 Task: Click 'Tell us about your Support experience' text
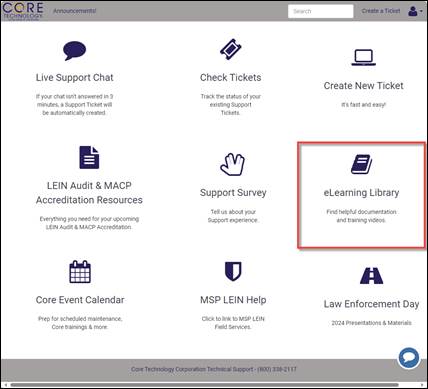tap(233, 216)
